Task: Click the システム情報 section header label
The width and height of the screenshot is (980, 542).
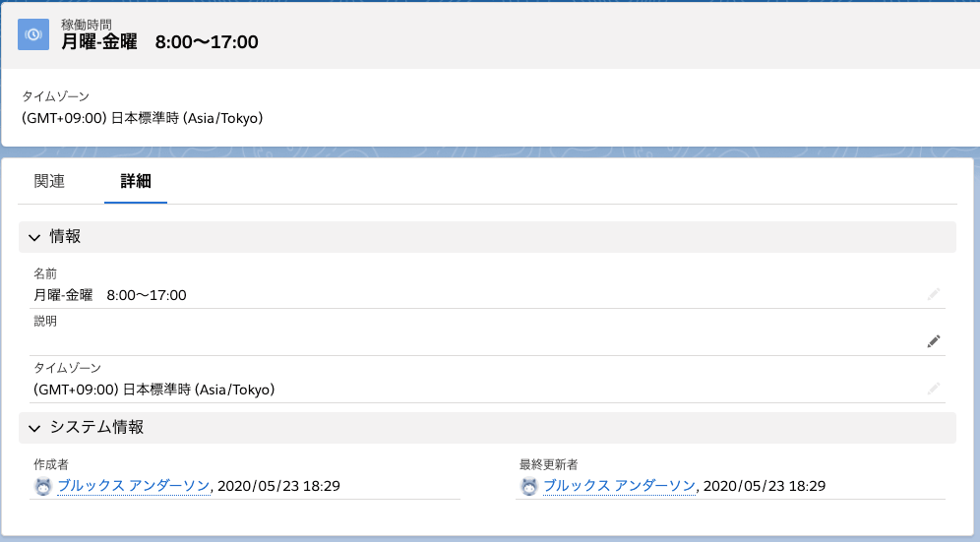Action: click(96, 427)
